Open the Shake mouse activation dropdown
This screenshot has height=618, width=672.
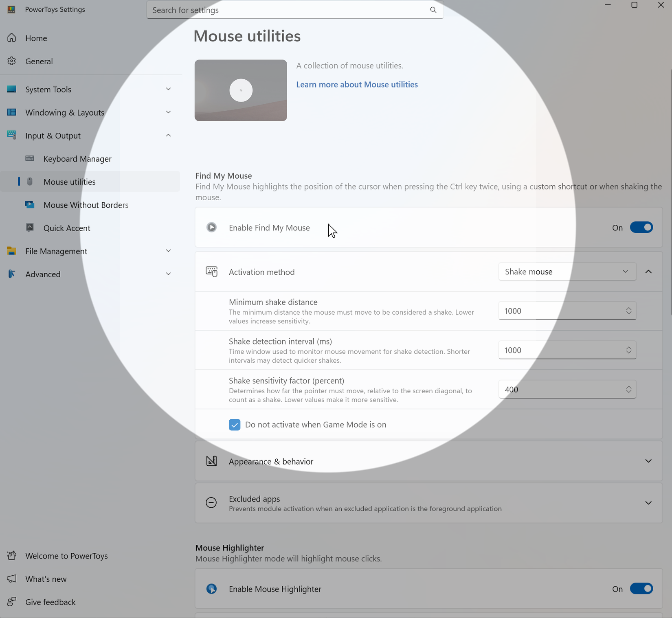coord(567,272)
